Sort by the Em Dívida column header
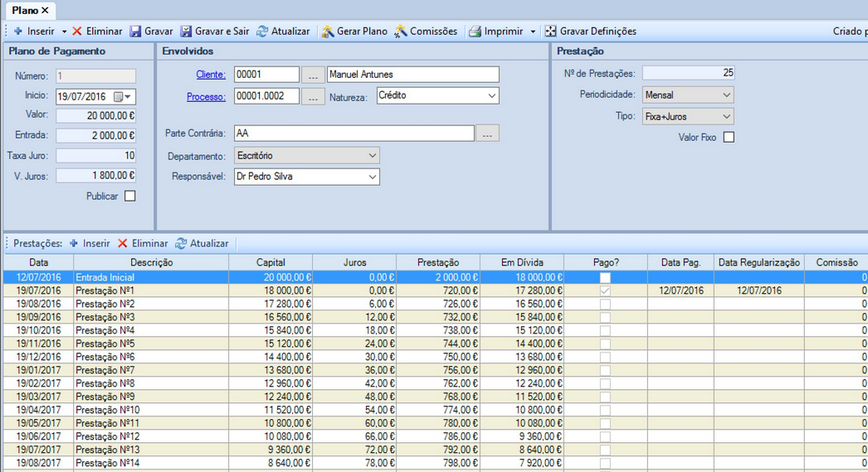The image size is (868, 472). [522, 262]
